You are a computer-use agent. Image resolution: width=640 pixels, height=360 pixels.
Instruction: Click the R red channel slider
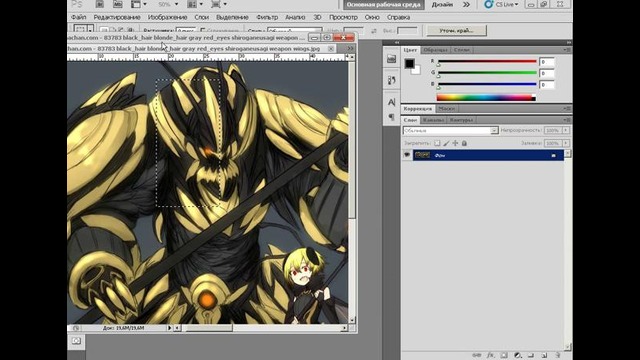pos(487,62)
